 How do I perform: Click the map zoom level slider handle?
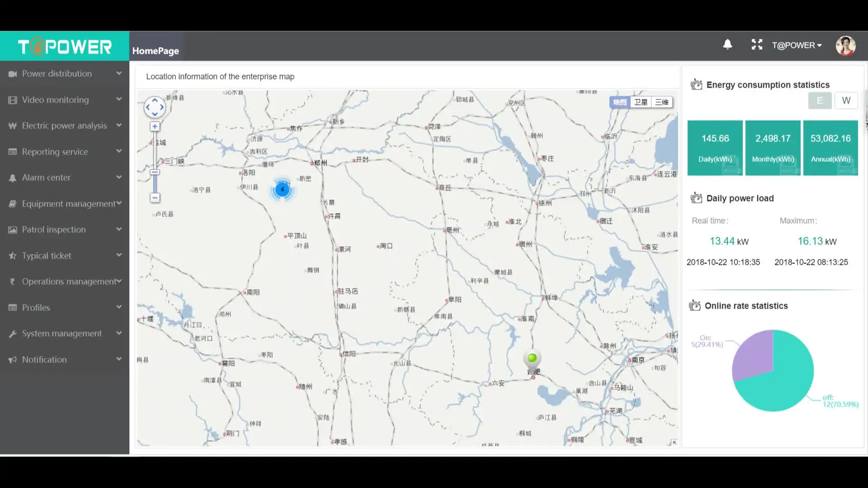(155, 172)
